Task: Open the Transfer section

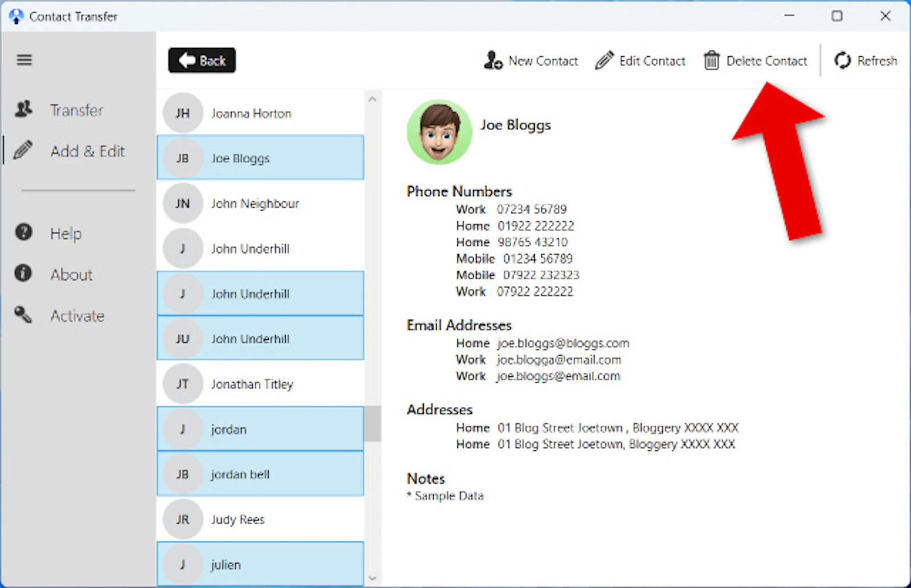Action: [77, 110]
